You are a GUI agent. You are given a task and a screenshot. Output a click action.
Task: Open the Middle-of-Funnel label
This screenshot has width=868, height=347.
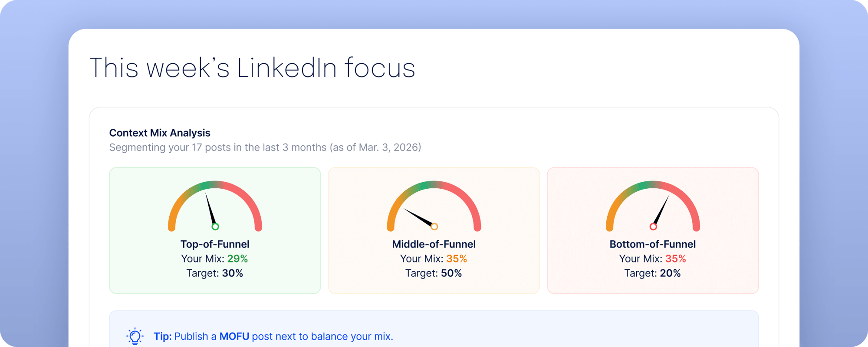pos(434,244)
